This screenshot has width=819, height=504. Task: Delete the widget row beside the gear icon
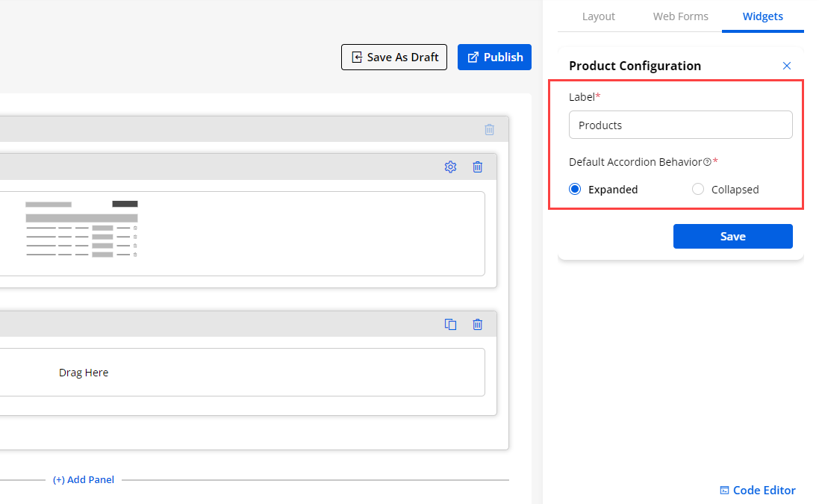click(x=478, y=167)
